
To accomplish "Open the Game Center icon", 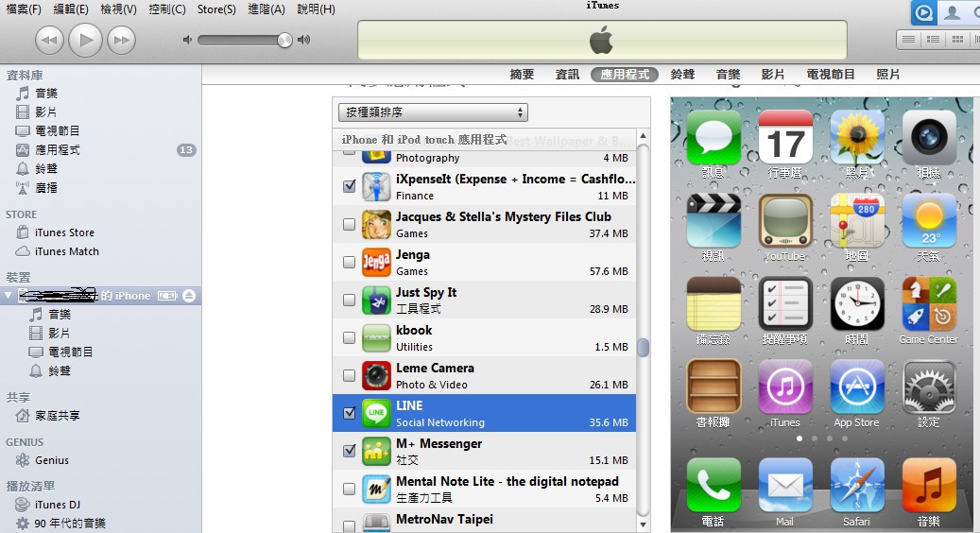I will (x=929, y=303).
